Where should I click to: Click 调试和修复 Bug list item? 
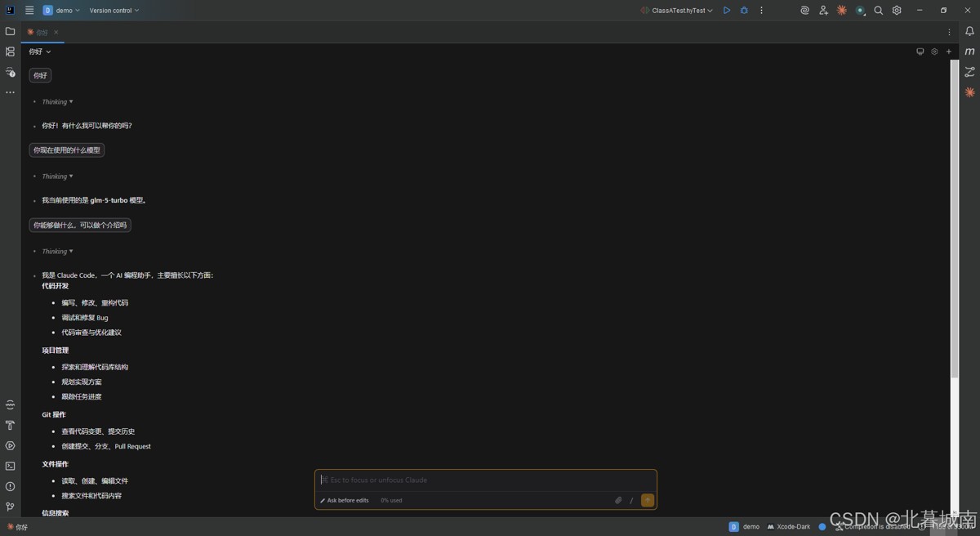85,318
